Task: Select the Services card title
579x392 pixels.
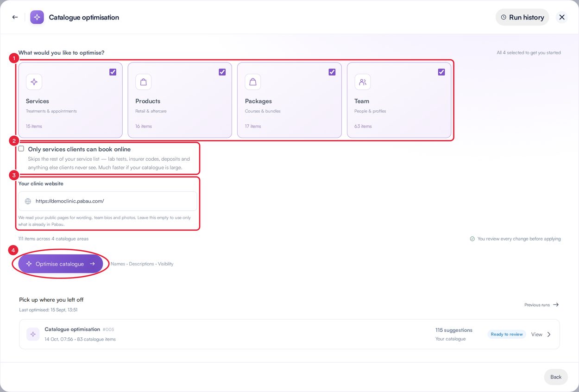Action: click(38, 101)
